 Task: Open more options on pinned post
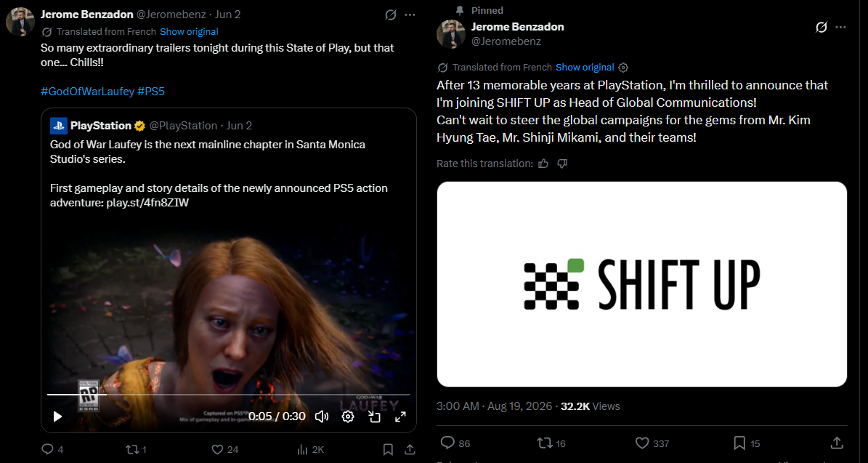(840, 27)
